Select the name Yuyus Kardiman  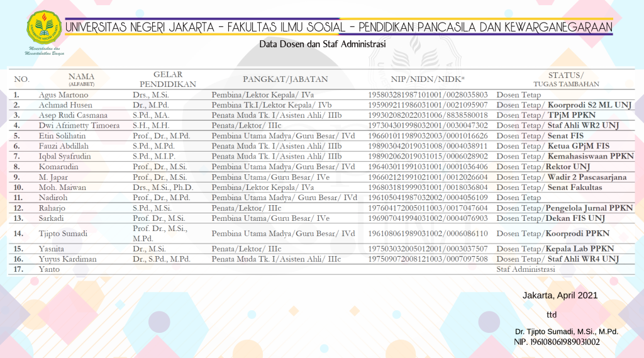click(67, 259)
